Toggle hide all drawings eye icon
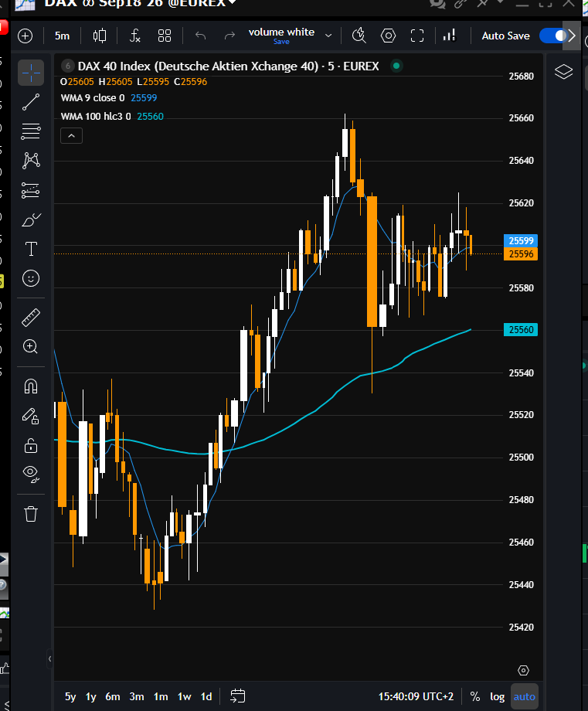This screenshot has width=588, height=711. (x=31, y=475)
